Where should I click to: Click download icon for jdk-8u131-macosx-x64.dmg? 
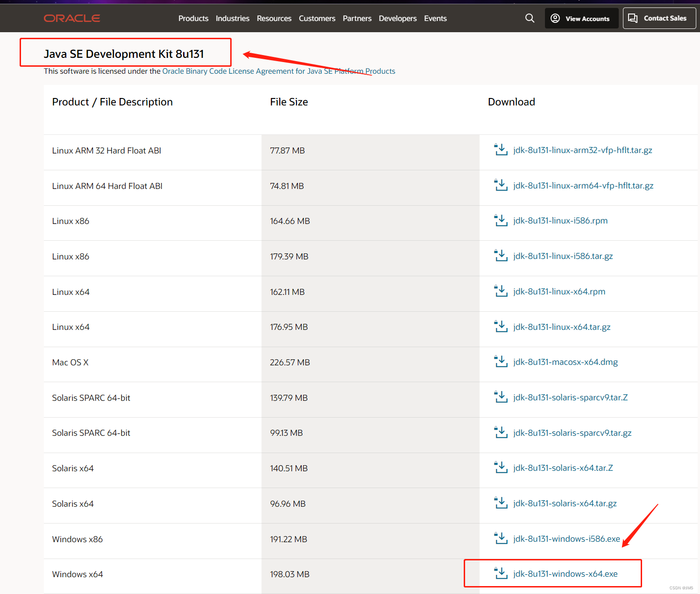(501, 362)
